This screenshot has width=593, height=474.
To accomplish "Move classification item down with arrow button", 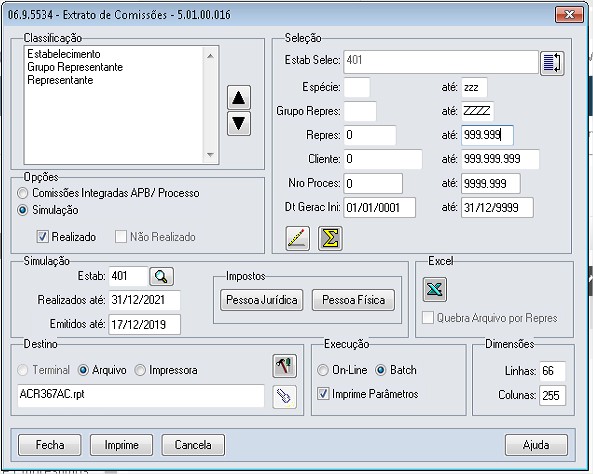I will 239,123.
